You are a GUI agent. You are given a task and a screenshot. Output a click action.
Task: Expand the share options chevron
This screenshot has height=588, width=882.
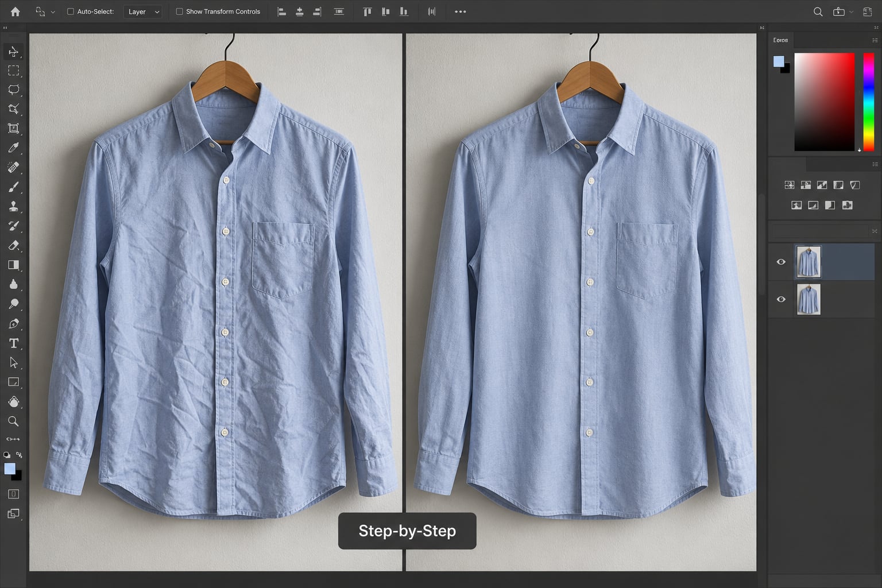coord(851,12)
